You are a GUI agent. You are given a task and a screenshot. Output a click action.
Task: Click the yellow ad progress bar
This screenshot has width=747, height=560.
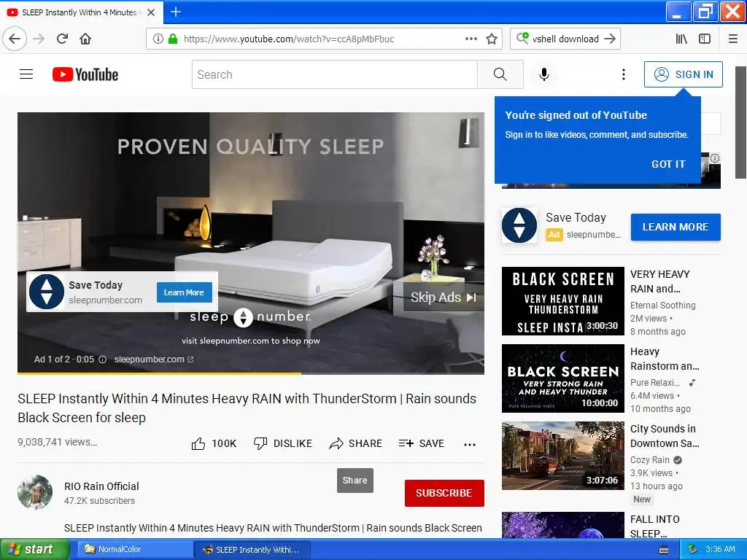point(159,373)
